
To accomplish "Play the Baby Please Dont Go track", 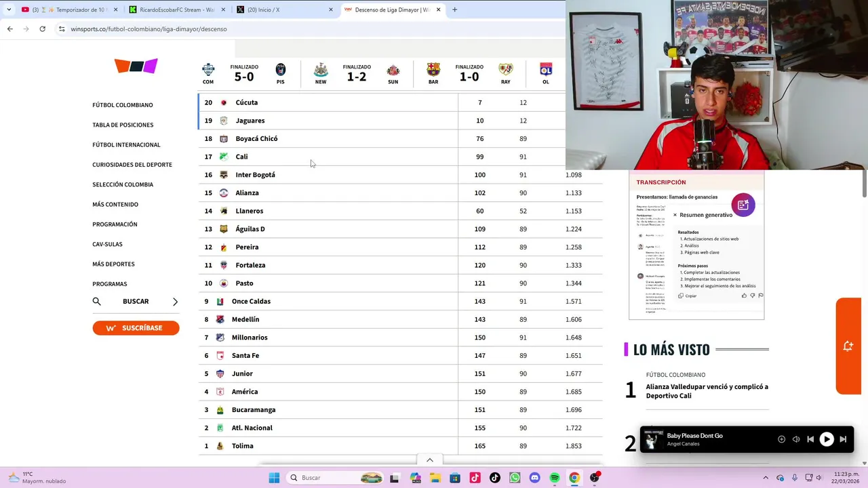I will [x=826, y=439].
